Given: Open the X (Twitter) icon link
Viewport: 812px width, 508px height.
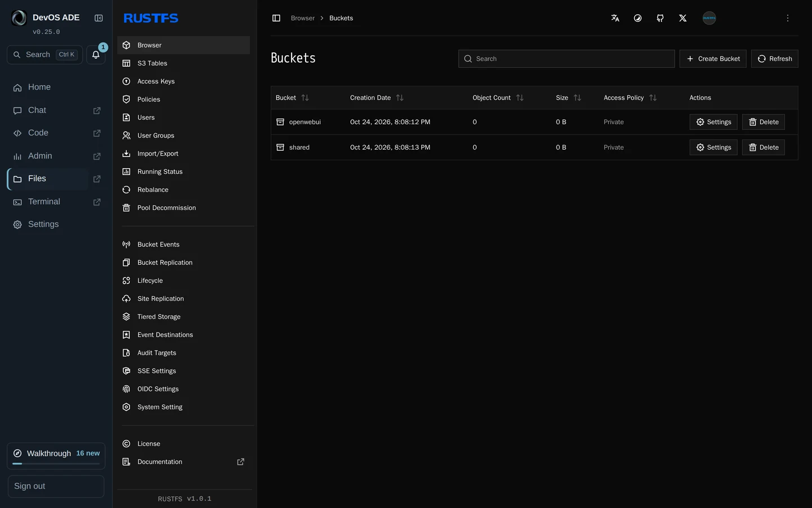Looking at the screenshot, I should point(683,18).
